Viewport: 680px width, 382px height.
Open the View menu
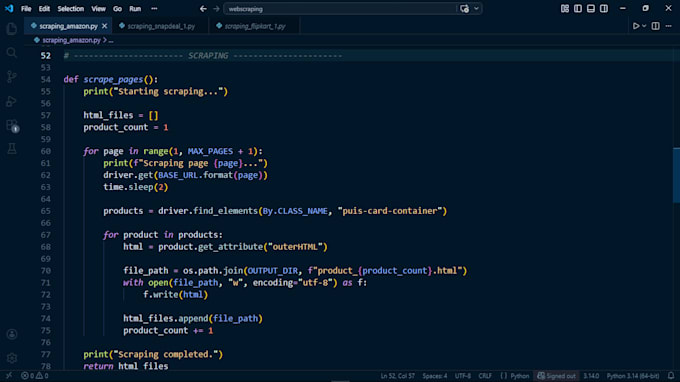pyautogui.click(x=98, y=9)
